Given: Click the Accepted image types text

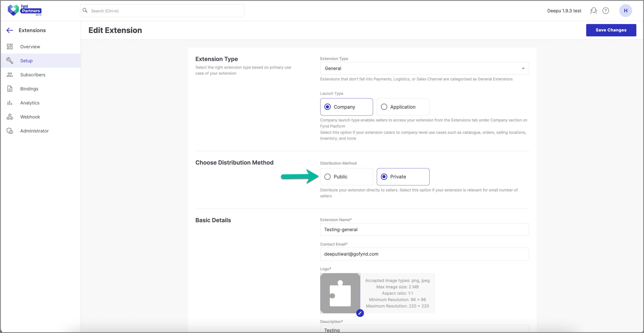Looking at the screenshot, I should (397, 280).
